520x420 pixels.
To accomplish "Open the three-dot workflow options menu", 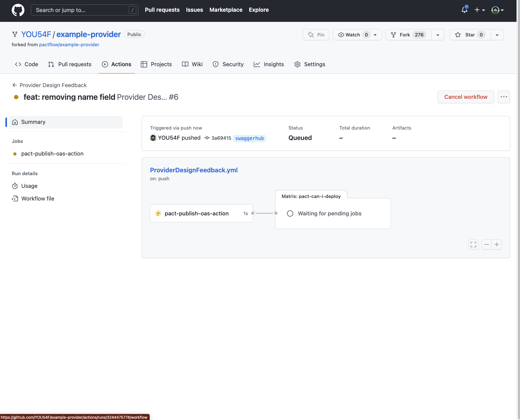I will (504, 97).
